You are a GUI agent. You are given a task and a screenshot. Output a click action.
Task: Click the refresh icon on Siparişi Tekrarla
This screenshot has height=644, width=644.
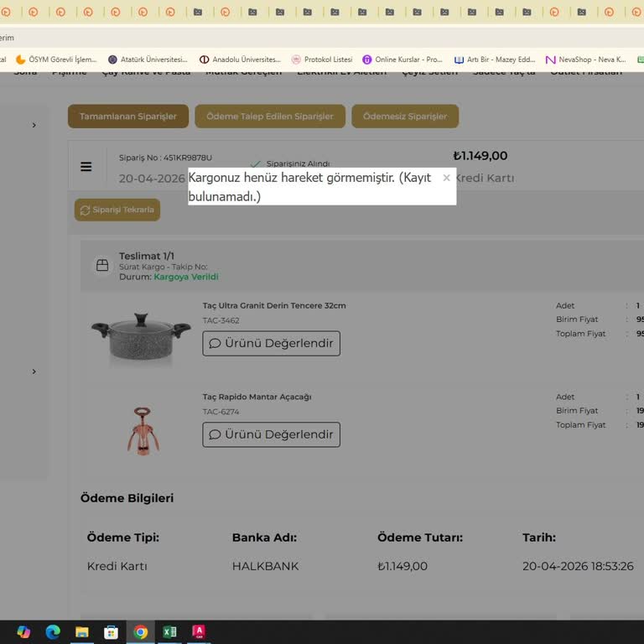85,210
